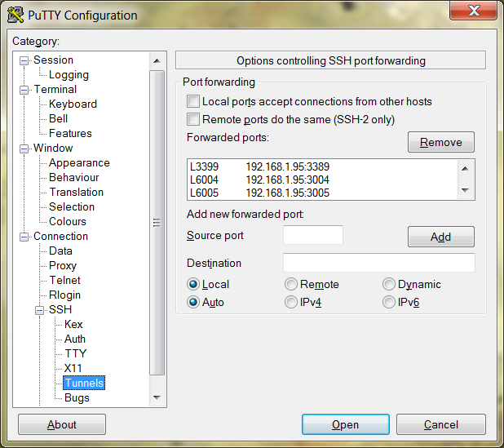The width and height of the screenshot is (504, 448).
Task: Click the Source port input field
Action: tap(313, 235)
